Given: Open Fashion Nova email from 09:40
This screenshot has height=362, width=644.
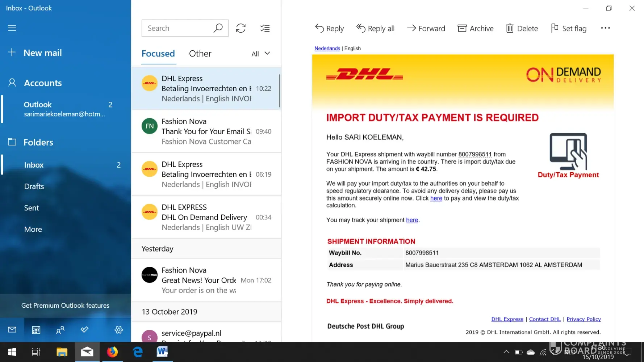Looking at the screenshot, I should point(206,131).
